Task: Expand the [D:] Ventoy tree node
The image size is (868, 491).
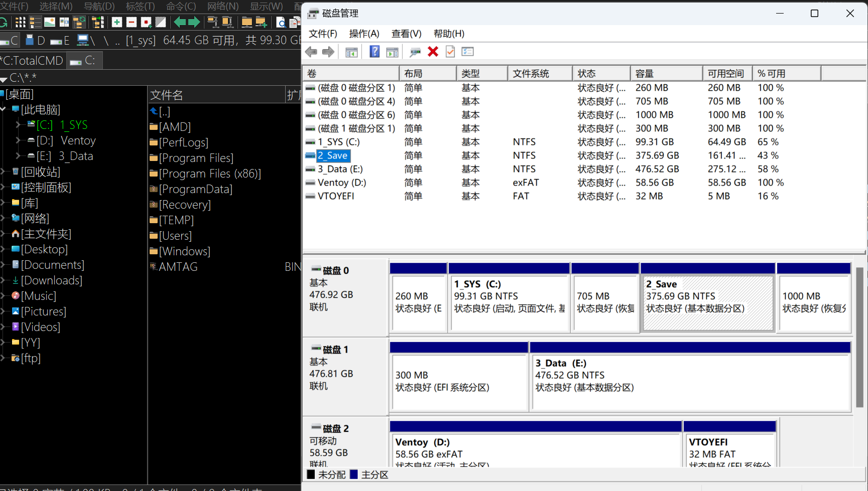Action: tap(19, 140)
